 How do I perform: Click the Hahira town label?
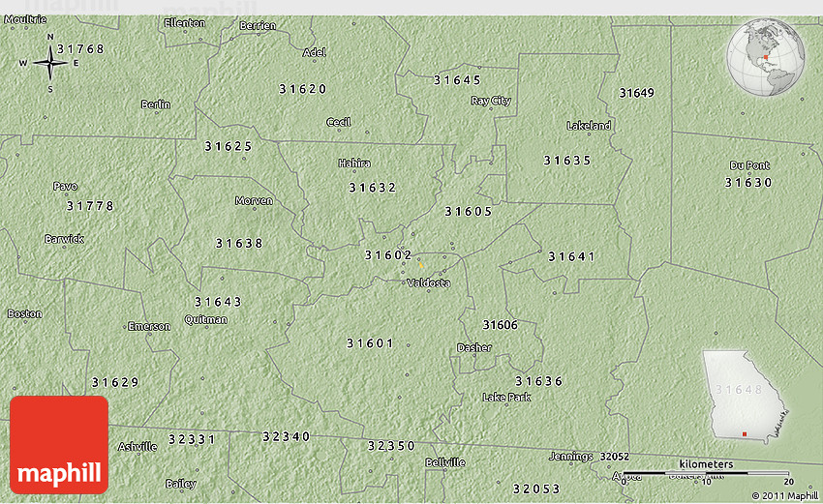click(x=353, y=163)
